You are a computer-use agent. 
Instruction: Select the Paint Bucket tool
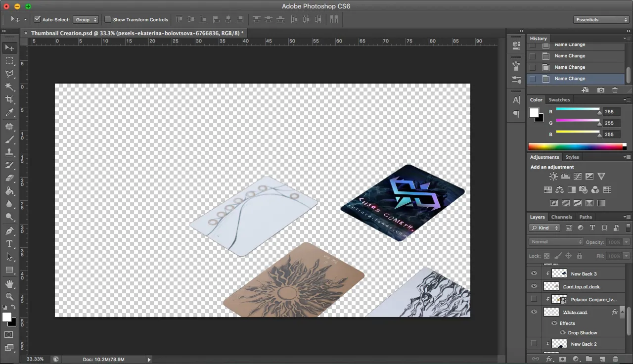(9, 191)
